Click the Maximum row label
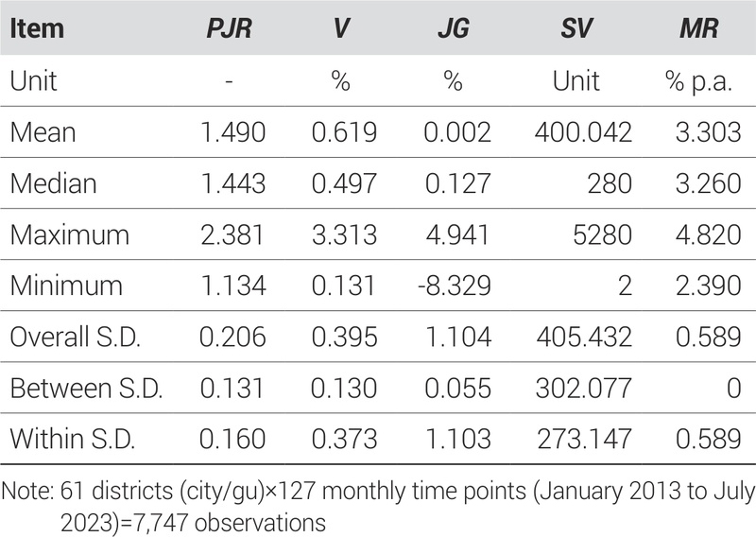The image size is (756, 537). (66, 234)
